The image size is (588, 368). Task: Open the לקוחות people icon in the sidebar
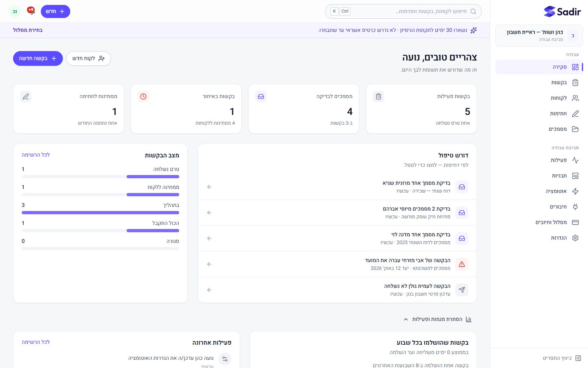click(x=575, y=98)
